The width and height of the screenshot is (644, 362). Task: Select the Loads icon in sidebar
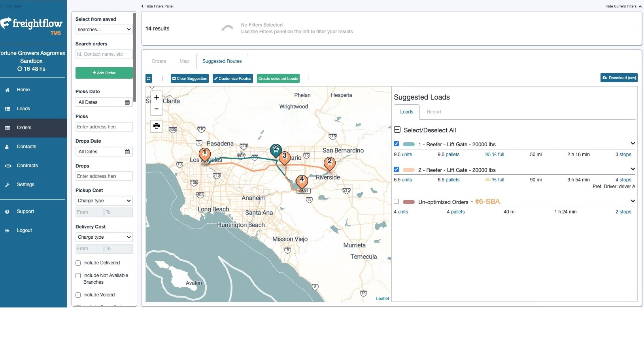click(x=8, y=109)
